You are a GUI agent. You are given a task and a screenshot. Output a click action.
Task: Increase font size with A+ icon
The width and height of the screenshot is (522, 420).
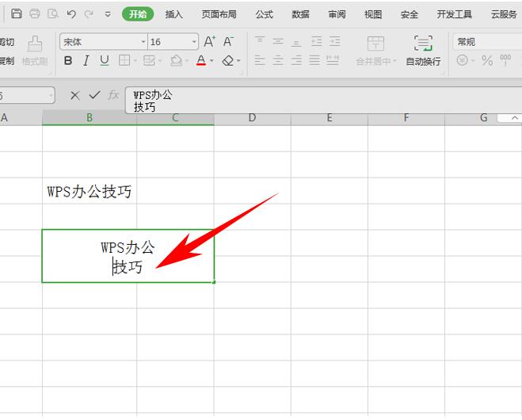point(210,42)
